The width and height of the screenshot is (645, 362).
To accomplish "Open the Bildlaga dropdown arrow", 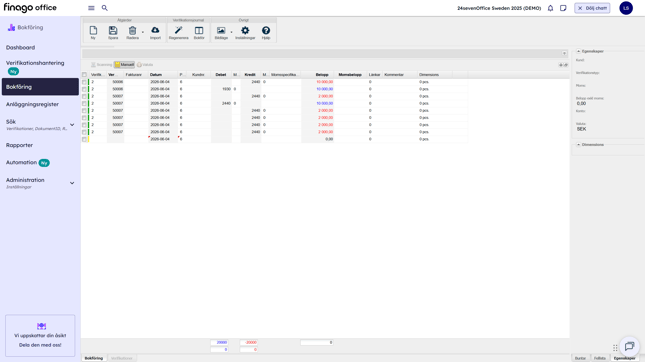I will tap(231, 32).
